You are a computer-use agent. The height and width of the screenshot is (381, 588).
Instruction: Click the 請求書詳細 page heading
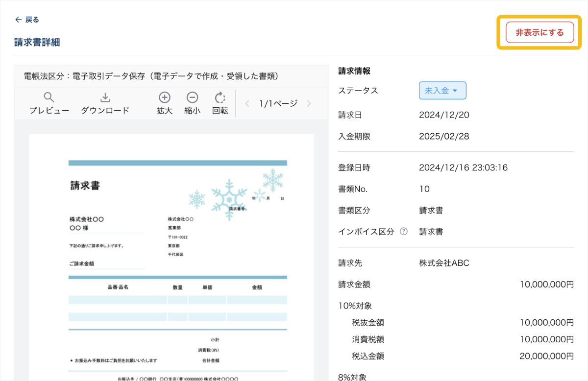click(x=37, y=42)
